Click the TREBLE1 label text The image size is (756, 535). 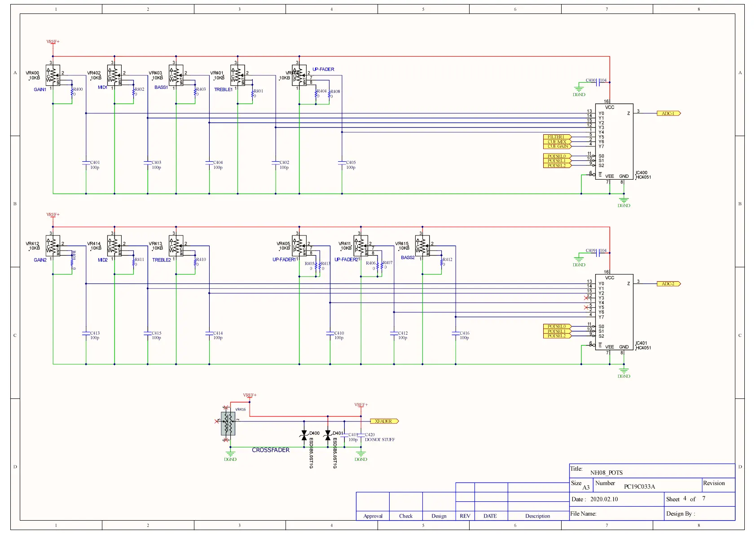coord(223,89)
